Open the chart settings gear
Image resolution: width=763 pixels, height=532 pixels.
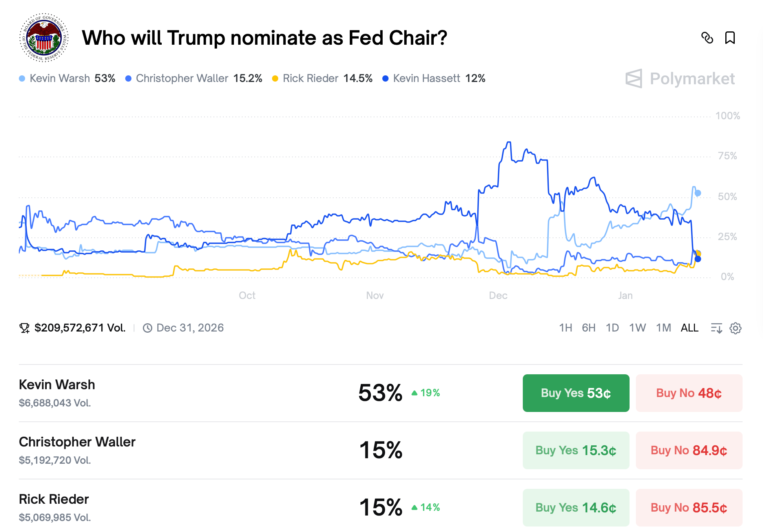[x=735, y=328]
